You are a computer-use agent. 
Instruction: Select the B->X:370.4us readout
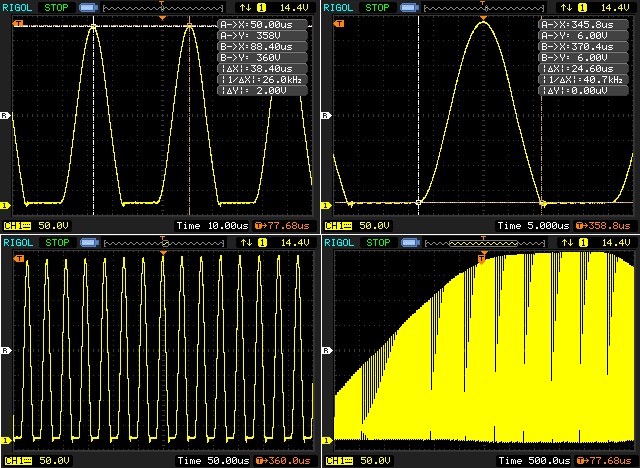click(x=583, y=47)
